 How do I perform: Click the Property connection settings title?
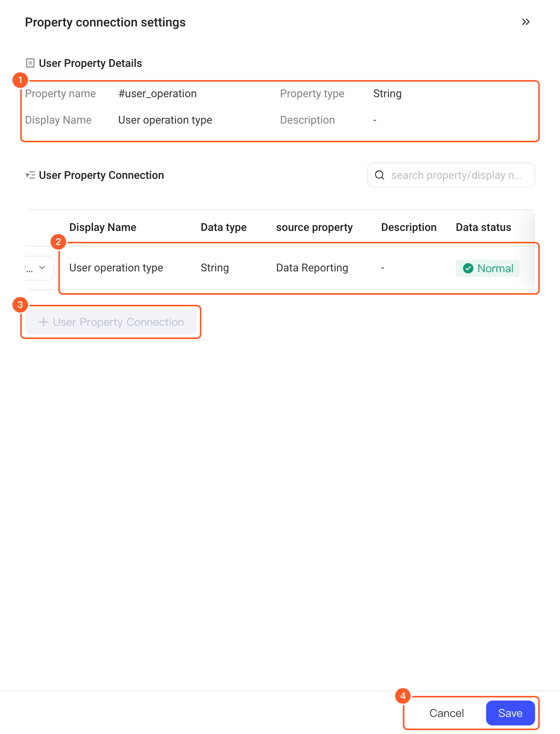(x=105, y=22)
